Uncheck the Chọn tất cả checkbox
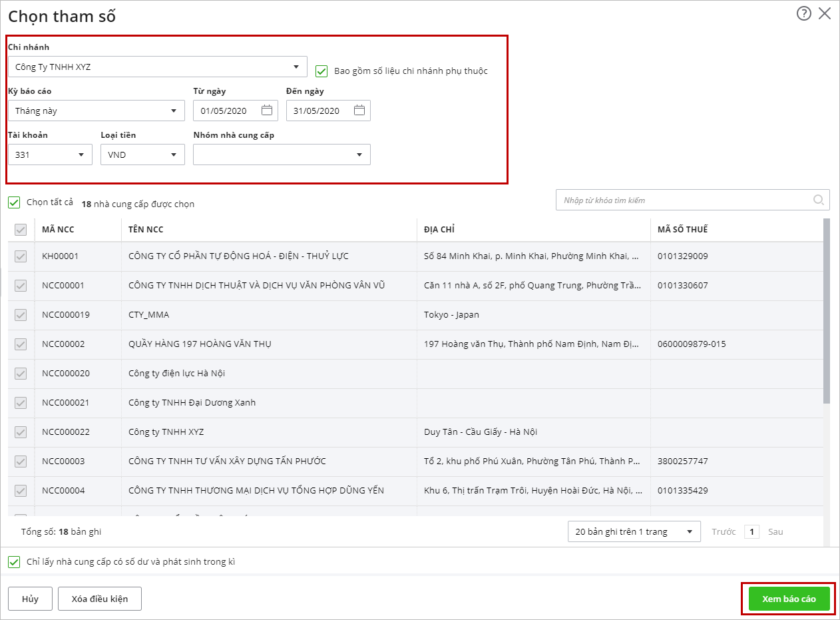This screenshot has width=840, height=620. tap(14, 202)
